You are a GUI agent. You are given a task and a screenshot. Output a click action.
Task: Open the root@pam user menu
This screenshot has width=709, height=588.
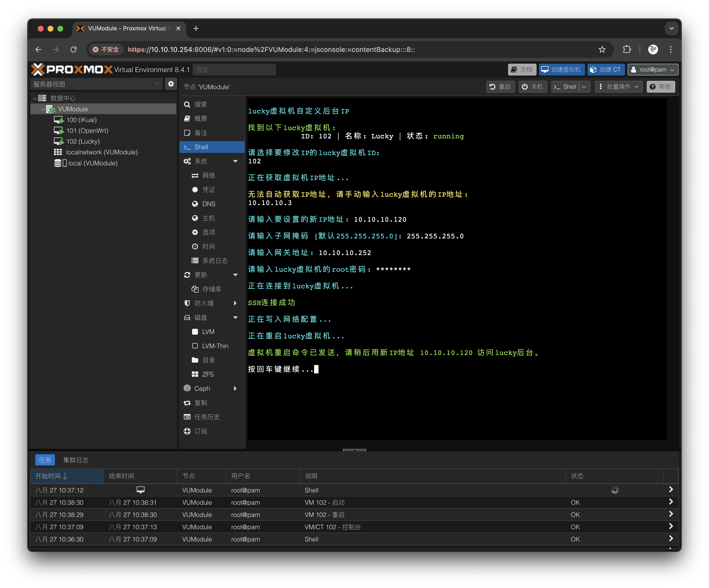653,70
